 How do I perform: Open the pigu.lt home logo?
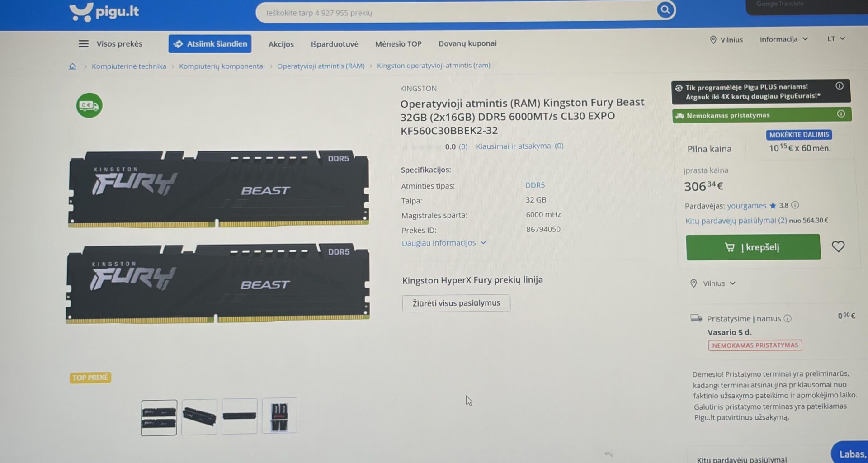[104, 12]
